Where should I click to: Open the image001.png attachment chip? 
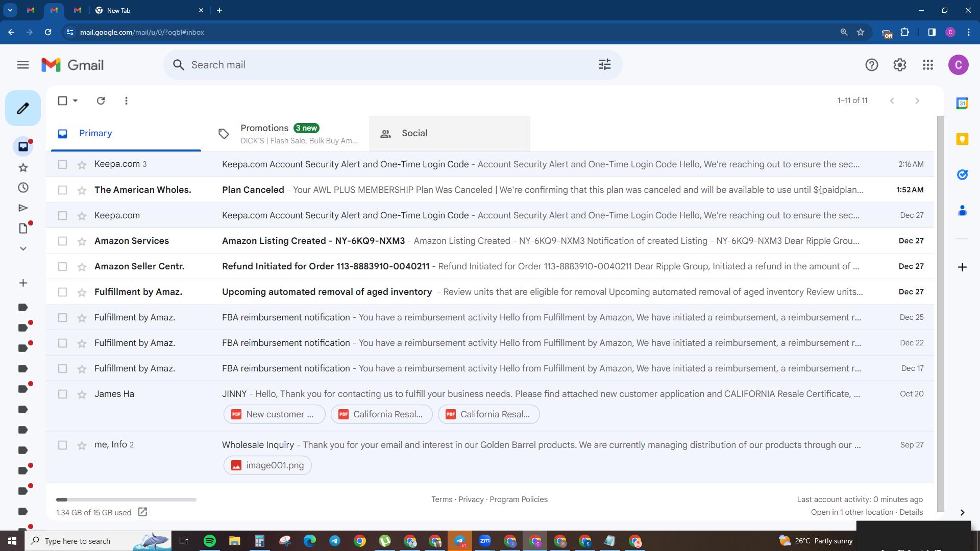(268, 465)
